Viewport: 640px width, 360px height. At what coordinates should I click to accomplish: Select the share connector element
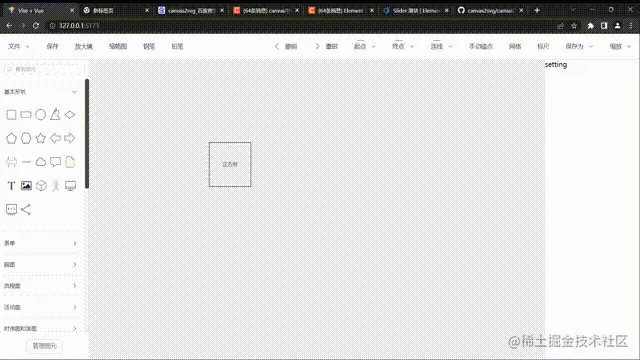pyautogui.click(x=26, y=209)
